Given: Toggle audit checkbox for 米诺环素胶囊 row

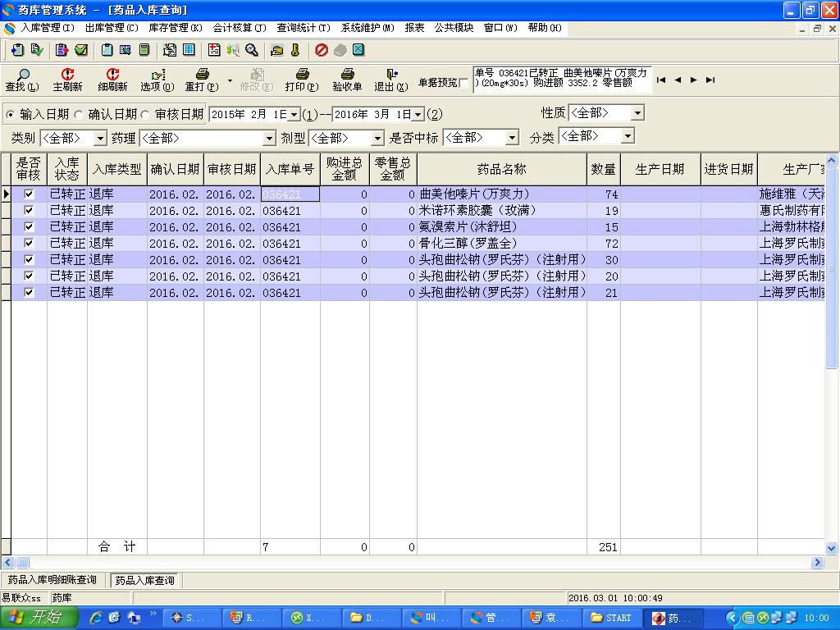Looking at the screenshot, I should (29, 211).
